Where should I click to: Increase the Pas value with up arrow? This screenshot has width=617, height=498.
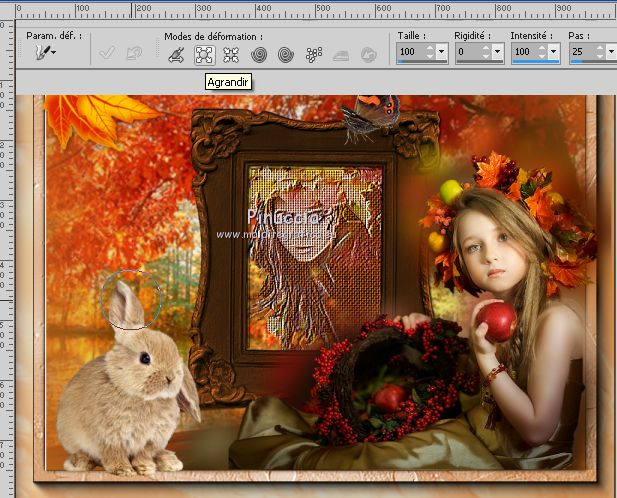click(600, 48)
